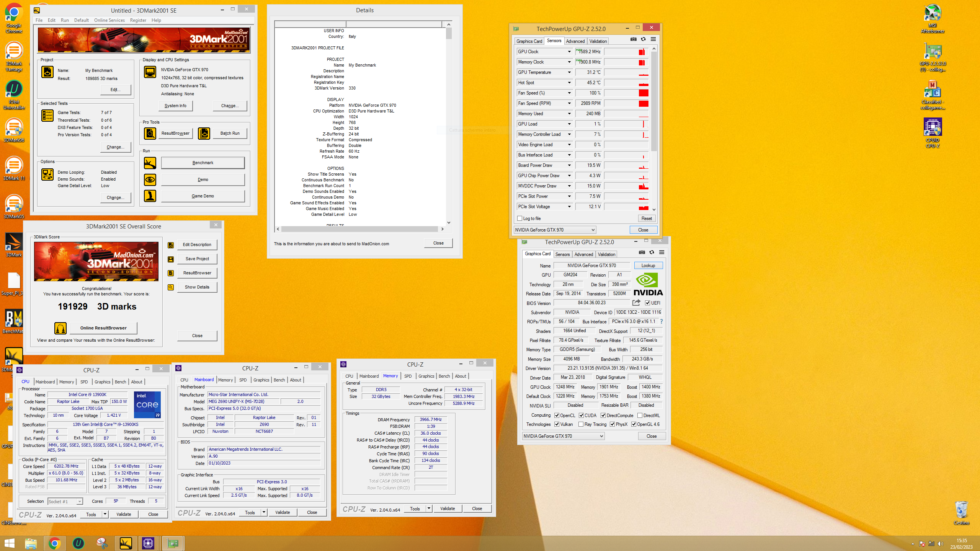Toggle the DirectML checkbox
Viewport: 980px width, 551px height.
pyautogui.click(x=640, y=416)
